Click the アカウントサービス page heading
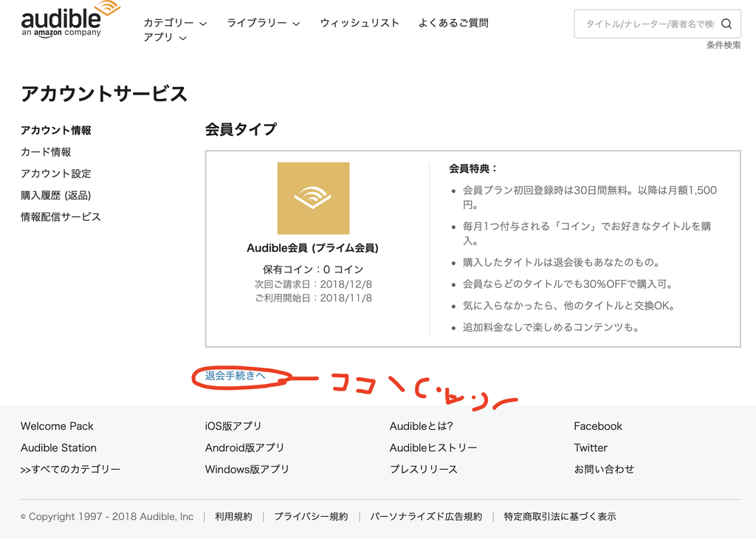 (x=104, y=94)
